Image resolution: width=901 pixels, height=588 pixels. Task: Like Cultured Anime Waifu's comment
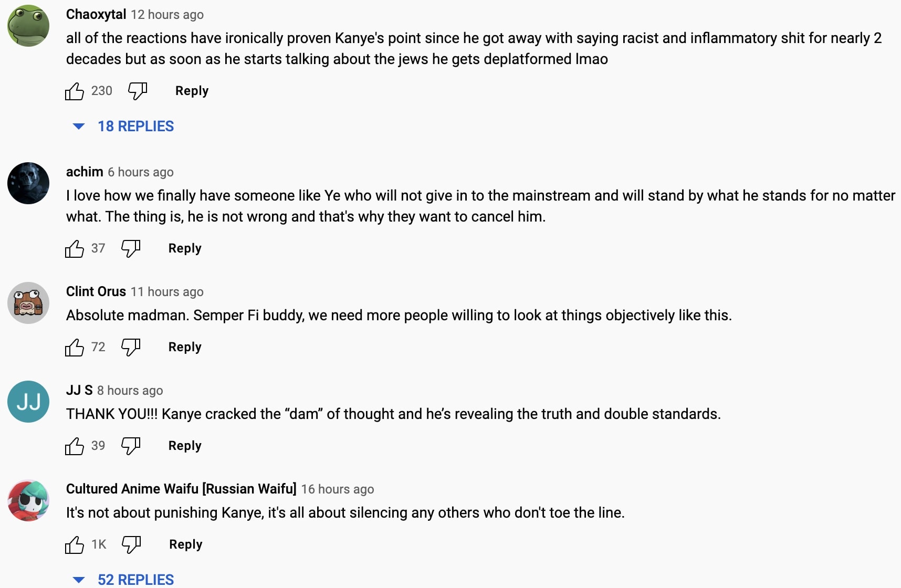(x=75, y=545)
